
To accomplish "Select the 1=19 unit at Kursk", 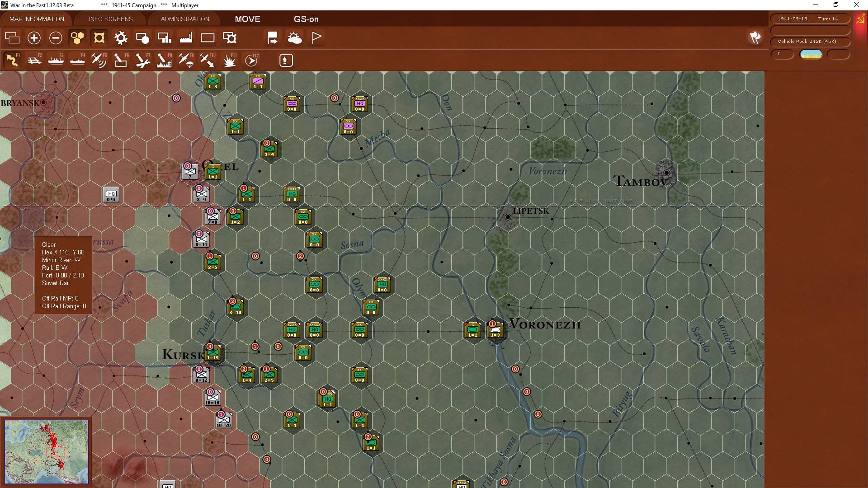I will 212,352.
